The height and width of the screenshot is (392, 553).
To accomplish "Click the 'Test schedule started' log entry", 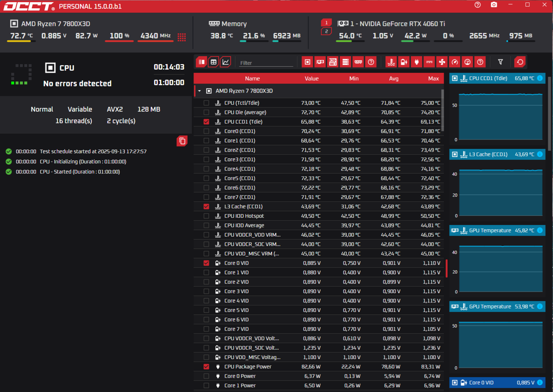I will point(93,151).
